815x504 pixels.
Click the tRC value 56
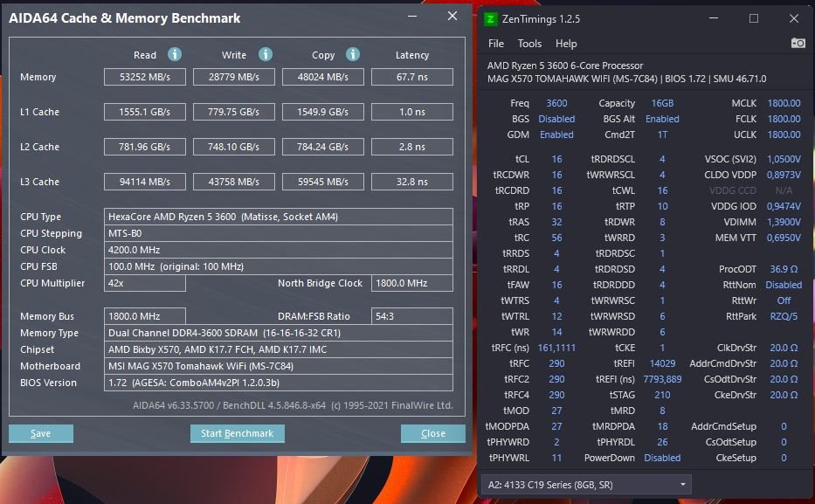pos(556,238)
